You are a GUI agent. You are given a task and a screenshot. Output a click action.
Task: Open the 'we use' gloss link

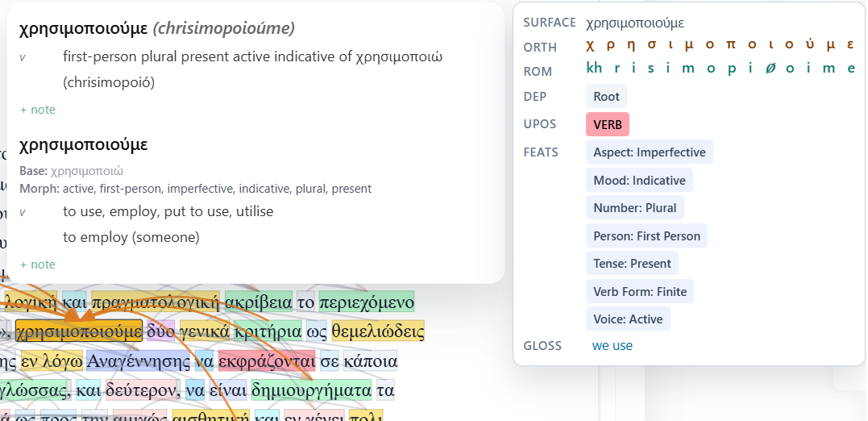coord(613,346)
